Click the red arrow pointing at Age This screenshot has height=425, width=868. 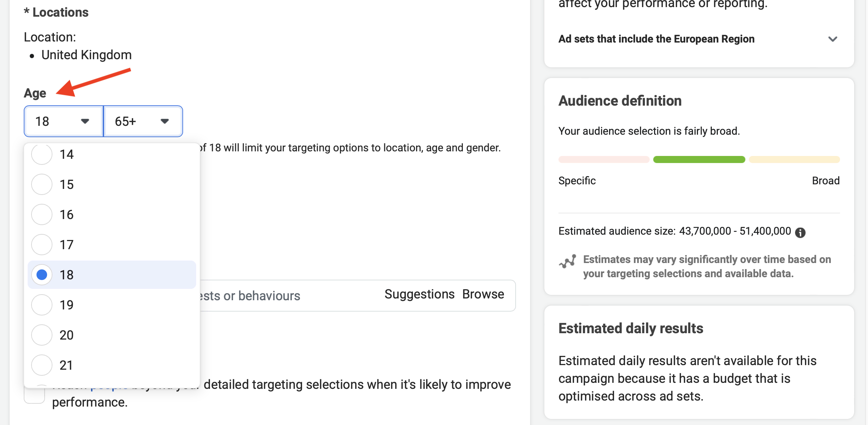point(93,82)
